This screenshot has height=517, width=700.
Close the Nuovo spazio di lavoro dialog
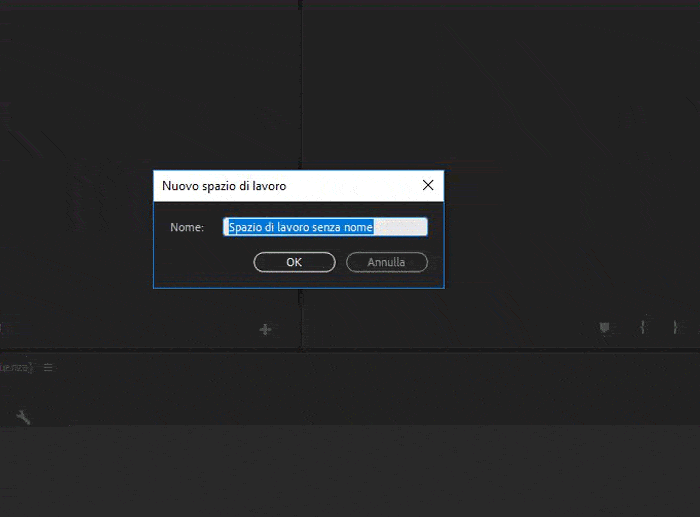pos(428,185)
